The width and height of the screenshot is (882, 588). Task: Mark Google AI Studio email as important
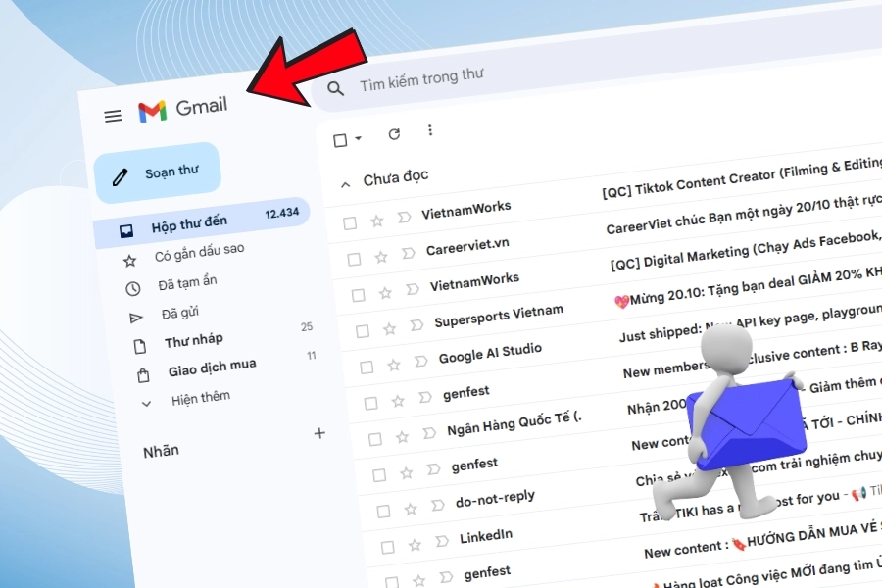click(417, 361)
